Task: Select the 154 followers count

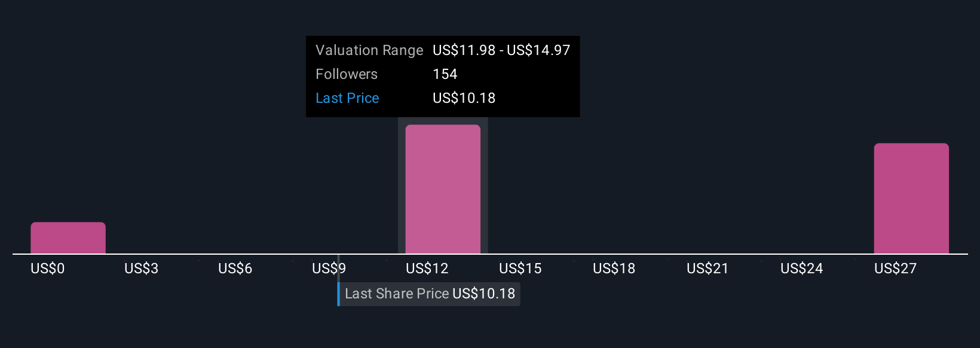Action: click(x=445, y=74)
